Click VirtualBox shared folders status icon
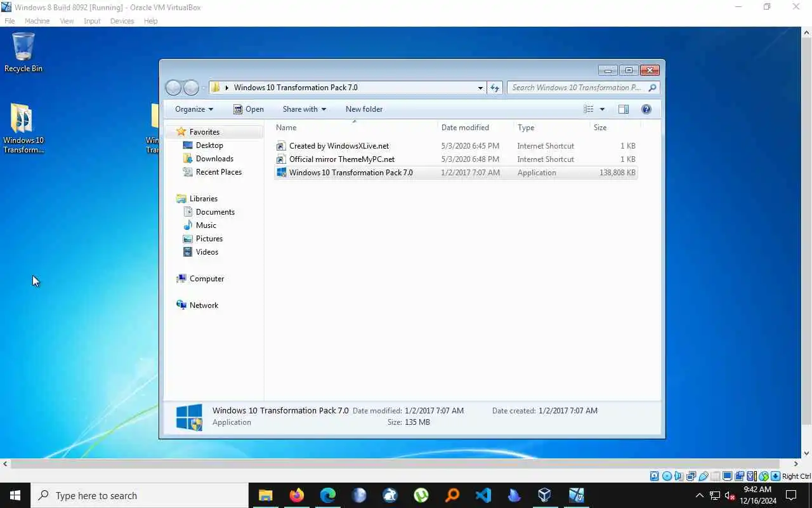 pyautogui.click(x=715, y=476)
